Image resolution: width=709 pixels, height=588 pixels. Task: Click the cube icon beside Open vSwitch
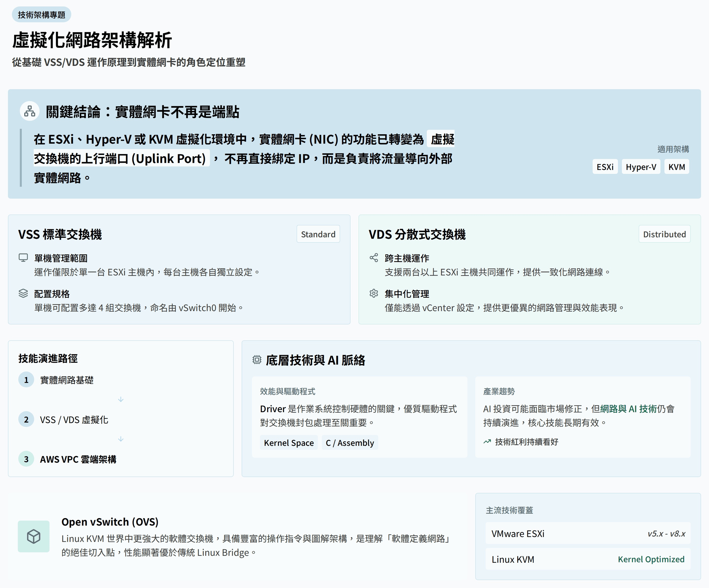33,536
